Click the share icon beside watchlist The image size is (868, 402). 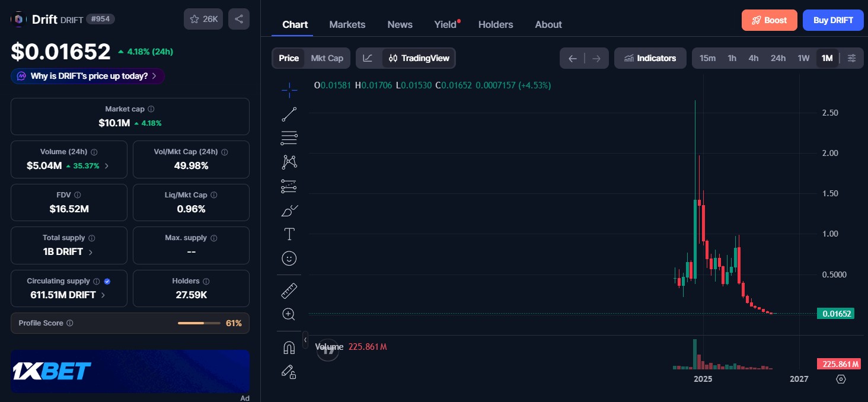pyautogui.click(x=239, y=19)
